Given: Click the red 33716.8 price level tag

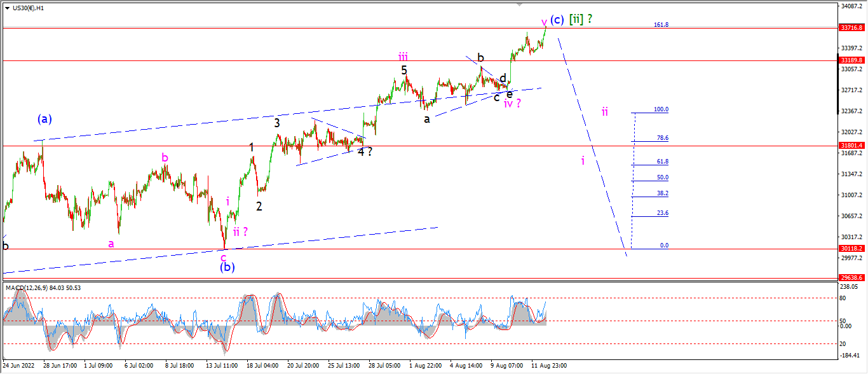Looking at the screenshot, I should tap(851, 28).
